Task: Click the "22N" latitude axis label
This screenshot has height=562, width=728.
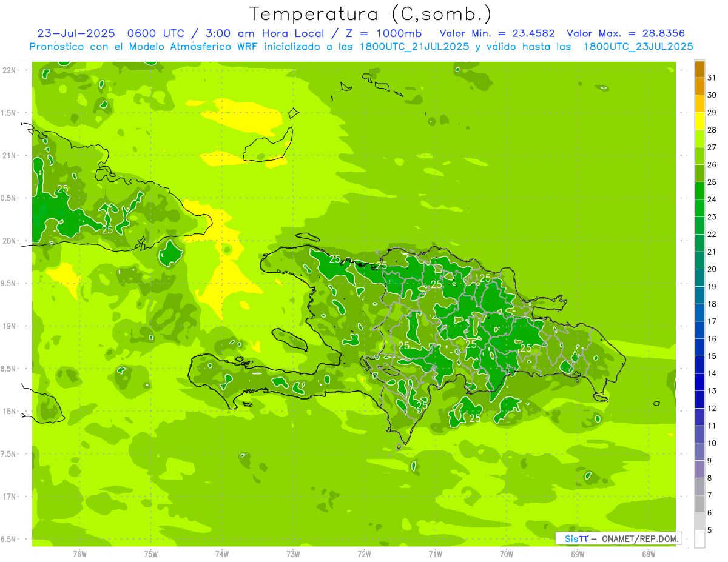Action: [10, 70]
